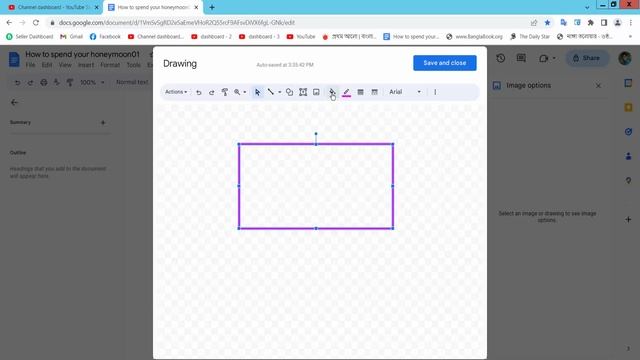Open the Shape tool
The height and width of the screenshot is (360, 640).
tap(289, 92)
